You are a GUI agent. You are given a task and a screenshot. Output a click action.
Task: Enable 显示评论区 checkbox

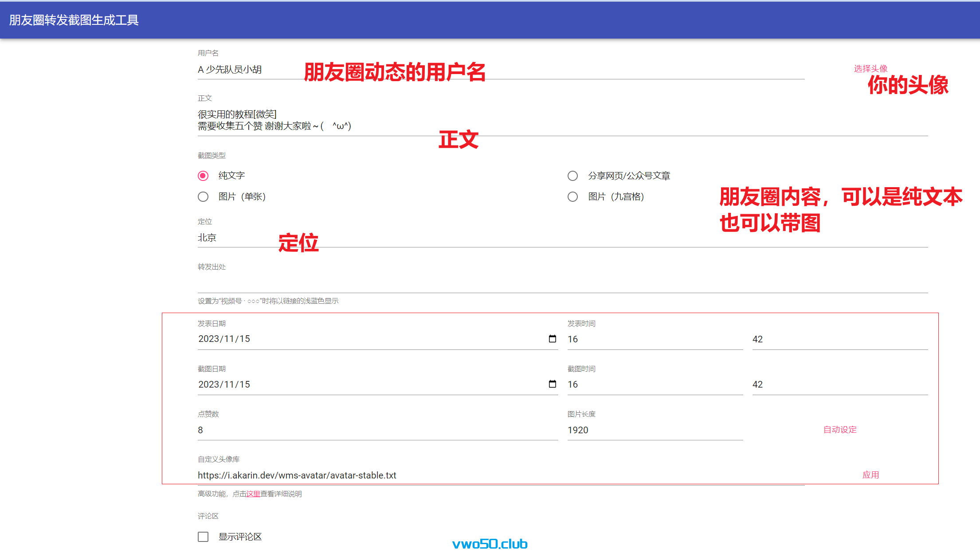(203, 537)
